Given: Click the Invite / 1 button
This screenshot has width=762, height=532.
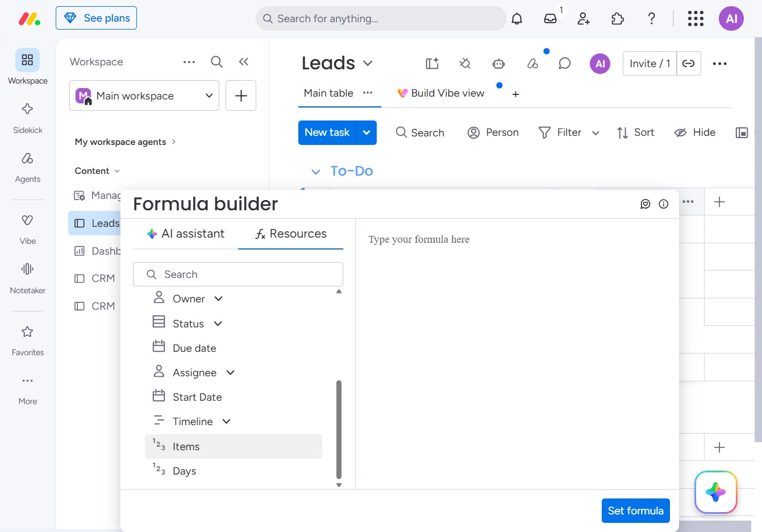Looking at the screenshot, I should tap(650, 64).
